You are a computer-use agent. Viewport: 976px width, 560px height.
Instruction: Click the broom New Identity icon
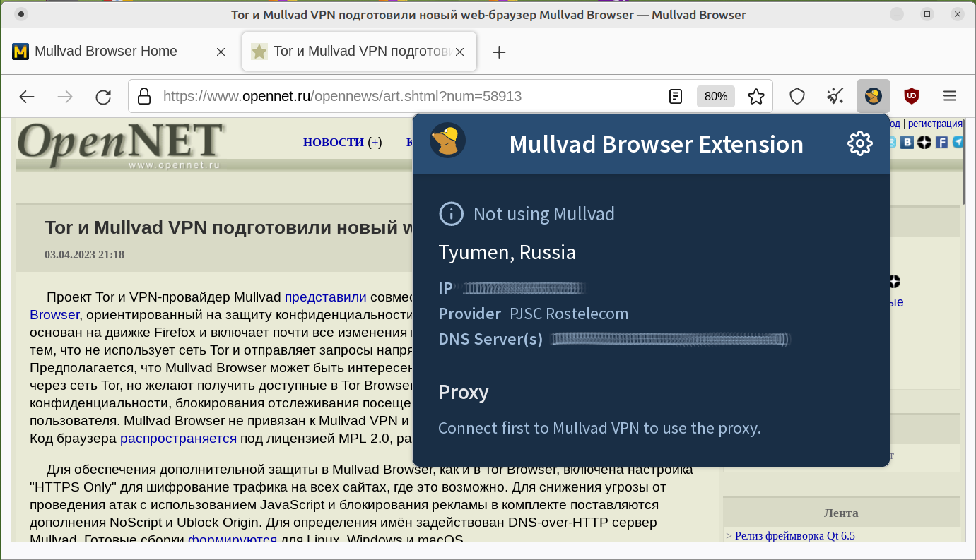tap(835, 96)
